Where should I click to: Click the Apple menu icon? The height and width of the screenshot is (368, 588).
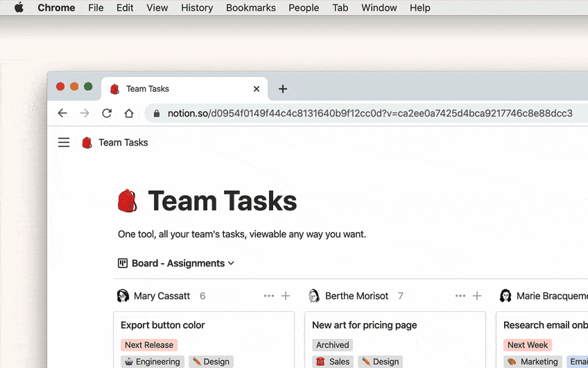click(x=19, y=8)
